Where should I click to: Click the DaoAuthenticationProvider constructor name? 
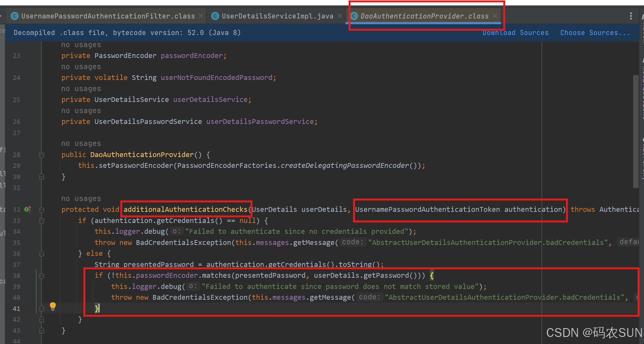[142, 154]
